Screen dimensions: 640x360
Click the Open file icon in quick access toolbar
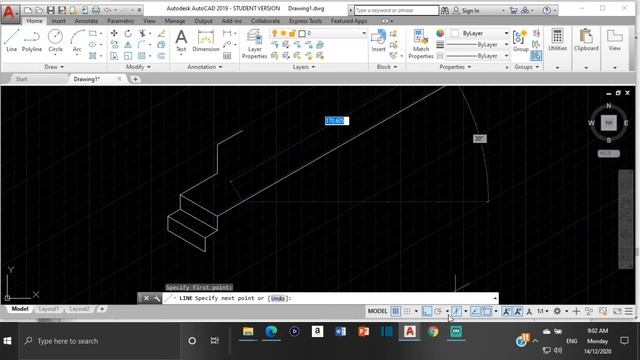pos(39,10)
